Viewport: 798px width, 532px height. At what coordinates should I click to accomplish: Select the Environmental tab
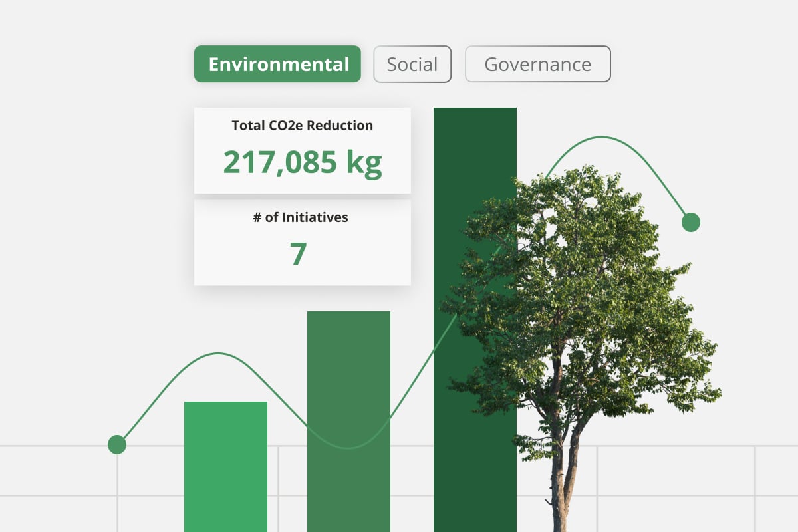277,64
